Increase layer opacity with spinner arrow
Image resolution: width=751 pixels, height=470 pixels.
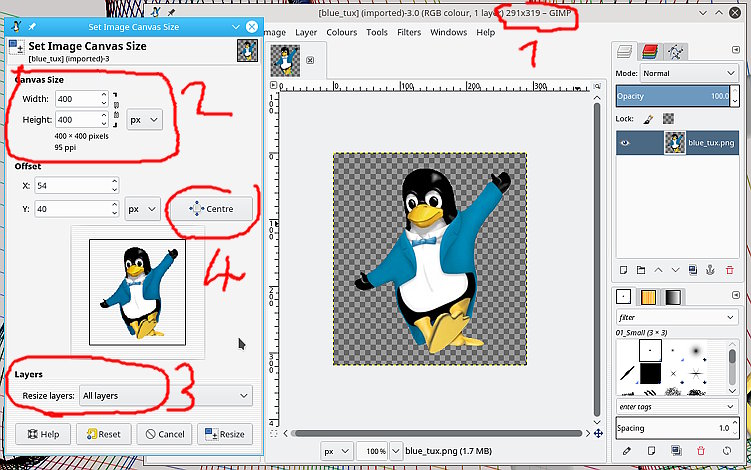pyautogui.click(x=735, y=91)
